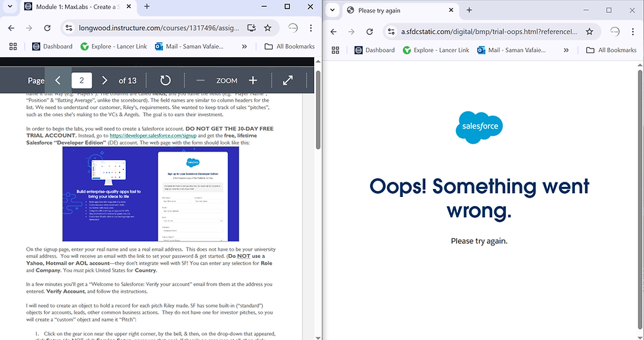This screenshot has height=340, width=644.
Task: Open Dashboard bookmark in left window
Action: coord(52,47)
